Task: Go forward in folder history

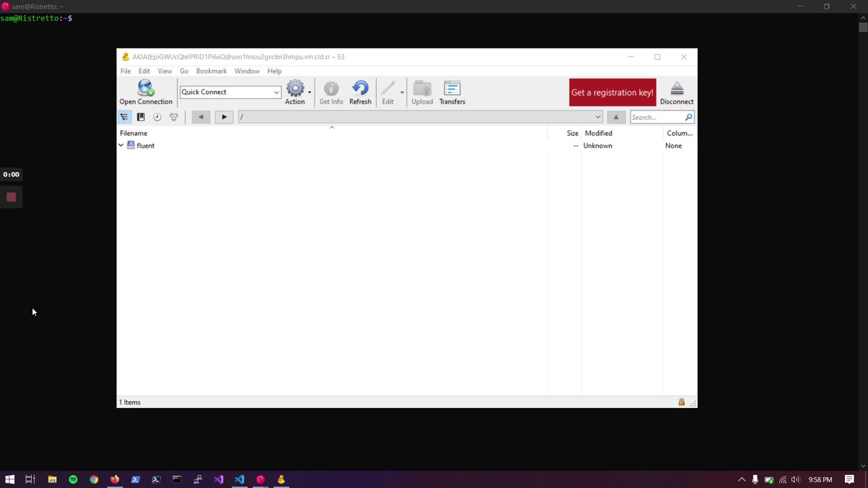Action: (224, 117)
